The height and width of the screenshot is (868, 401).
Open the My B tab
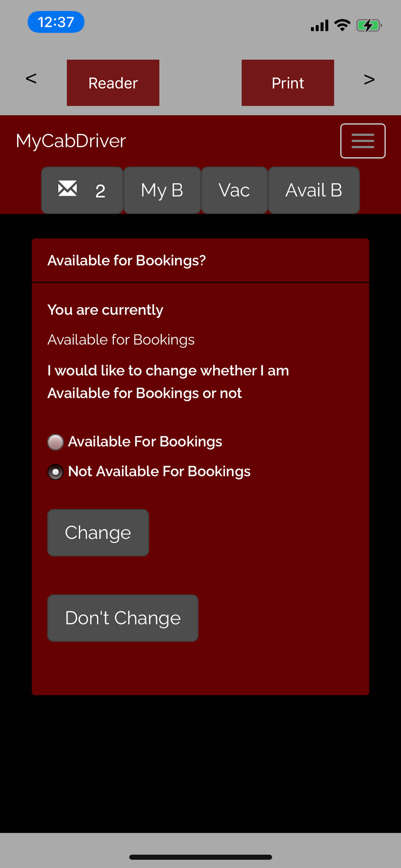[x=162, y=190]
